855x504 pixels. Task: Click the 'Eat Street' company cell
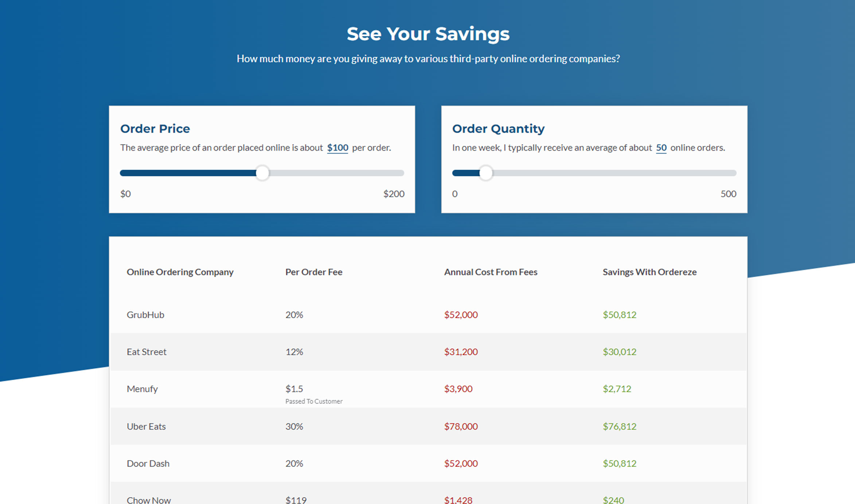pos(147,352)
